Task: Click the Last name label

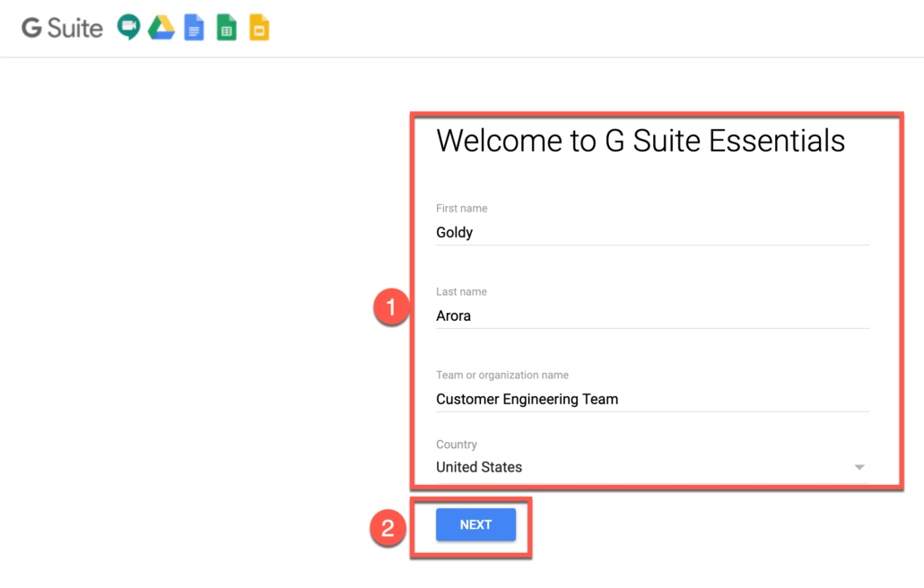Action: (461, 292)
